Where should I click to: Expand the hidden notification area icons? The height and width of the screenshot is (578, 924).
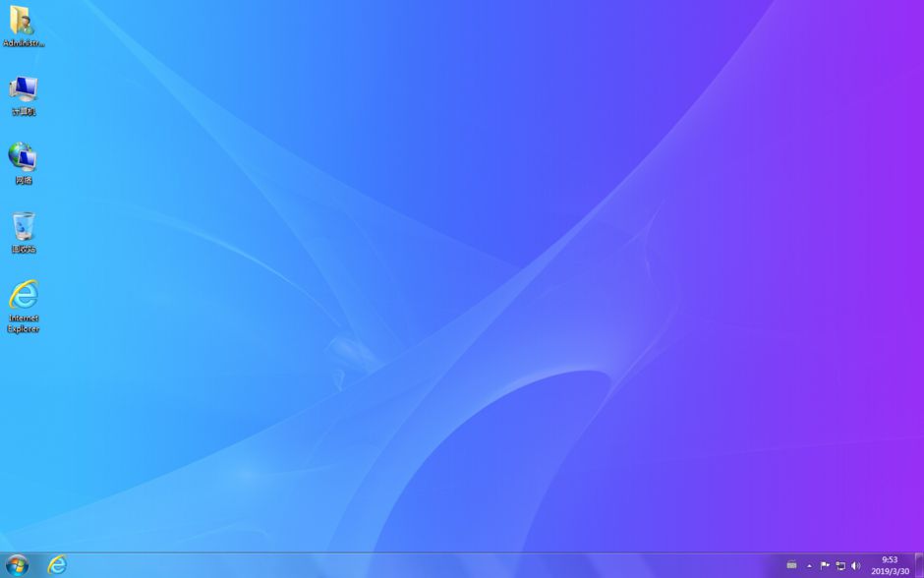point(810,565)
